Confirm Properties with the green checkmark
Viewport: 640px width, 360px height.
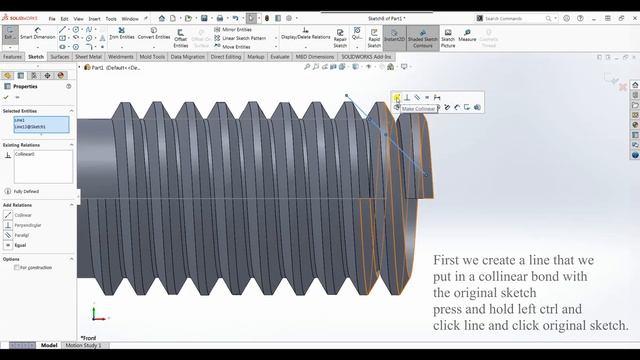coord(6,97)
